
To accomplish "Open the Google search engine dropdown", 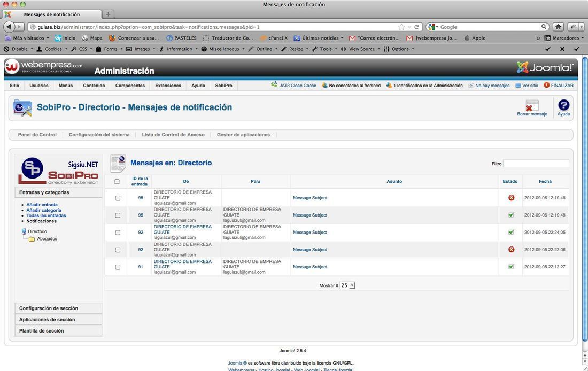I will pyautogui.click(x=433, y=27).
